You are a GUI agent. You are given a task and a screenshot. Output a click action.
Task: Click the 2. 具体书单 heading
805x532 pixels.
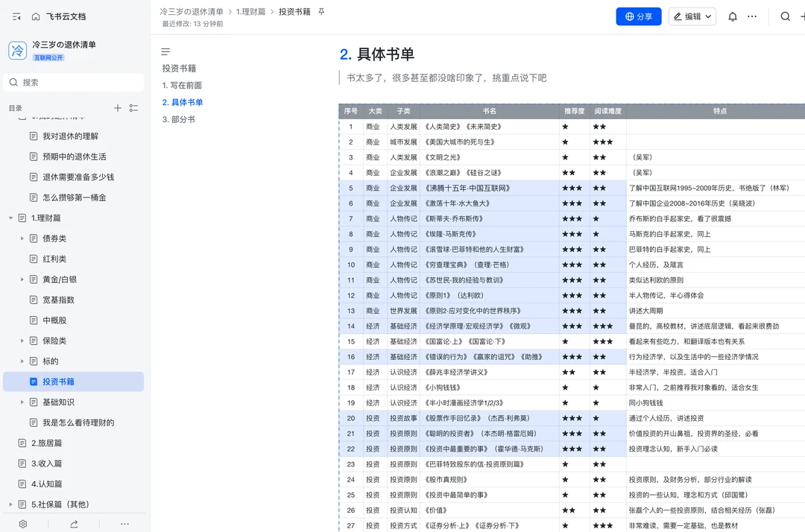[377, 54]
